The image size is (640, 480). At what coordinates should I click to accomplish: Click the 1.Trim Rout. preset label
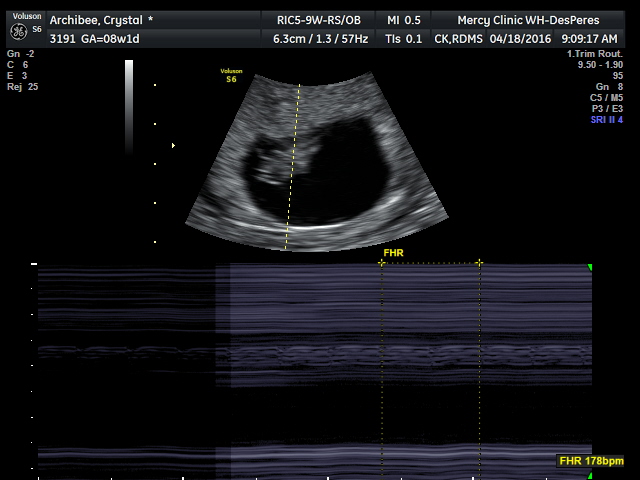coord(595,53)
